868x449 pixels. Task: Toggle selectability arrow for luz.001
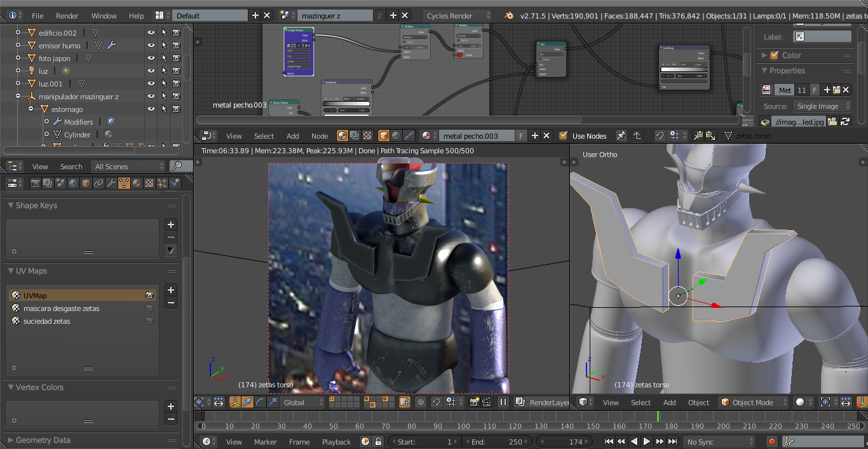pyautogui.click(x=164, y=83)
